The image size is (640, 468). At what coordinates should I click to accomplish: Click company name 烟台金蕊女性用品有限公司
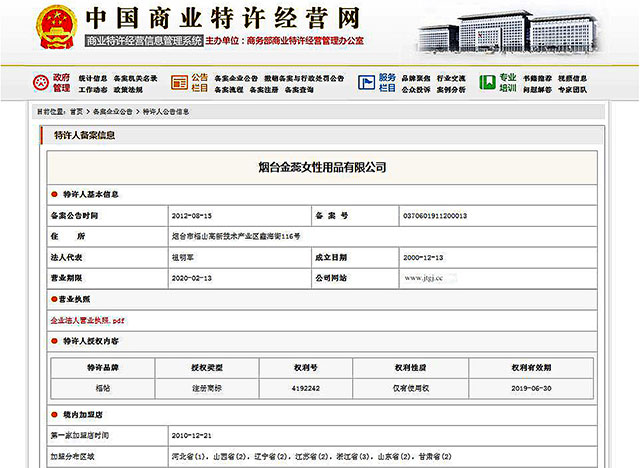[x=322, y=167]
